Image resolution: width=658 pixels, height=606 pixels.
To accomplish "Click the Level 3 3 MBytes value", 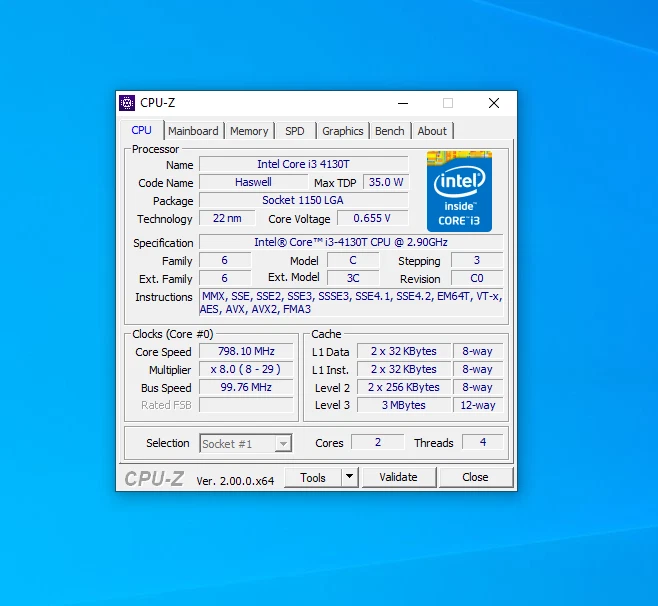I will (404, 405).
